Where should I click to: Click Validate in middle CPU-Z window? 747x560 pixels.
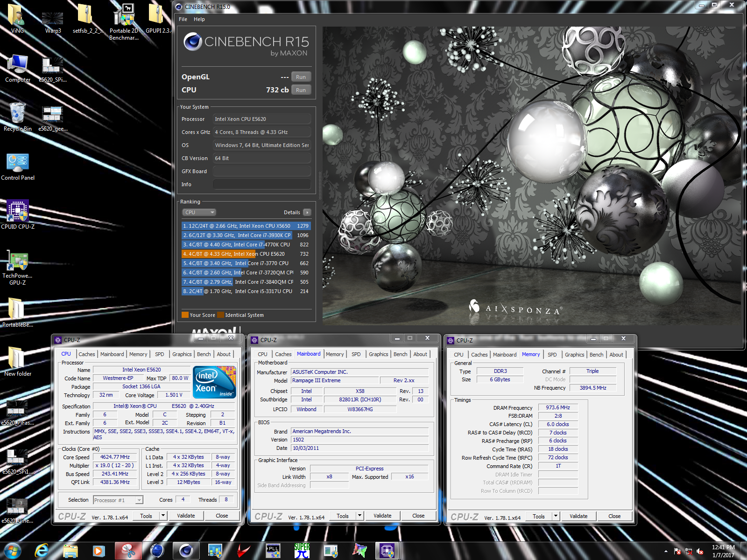[x=382, y=516]
